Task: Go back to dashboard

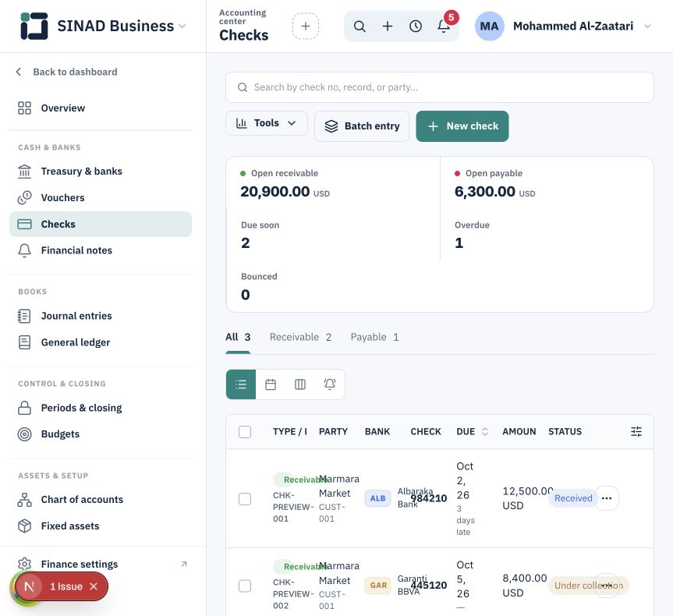Action: pos(66,72)
